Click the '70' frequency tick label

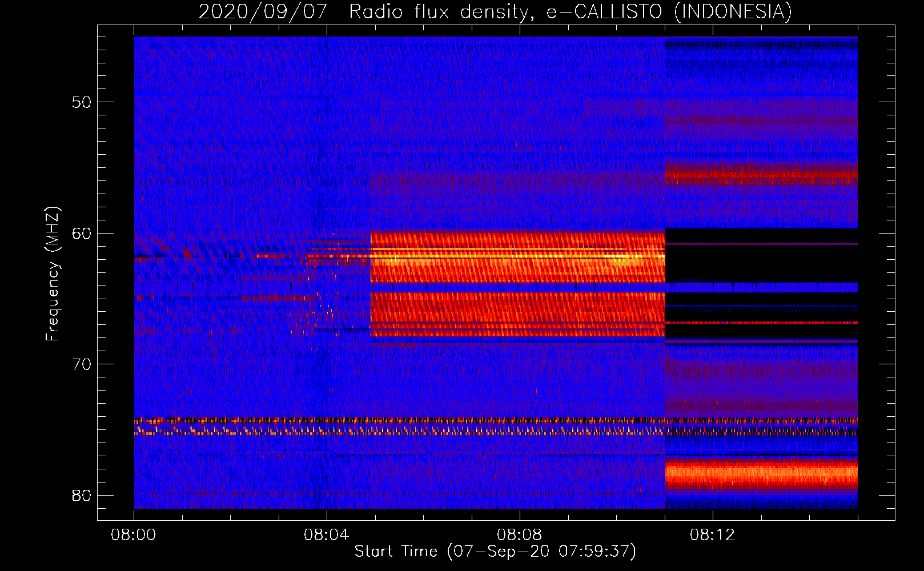(x=82, y=364)
